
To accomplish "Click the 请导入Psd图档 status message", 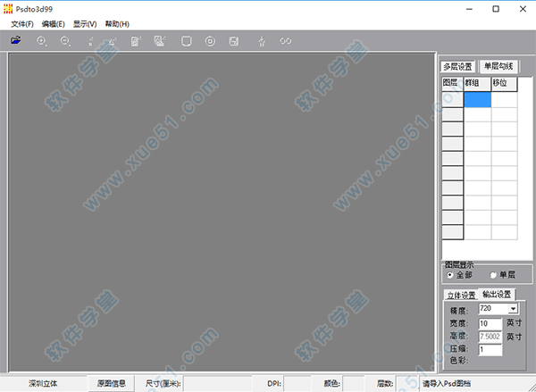I will [447, 383].
